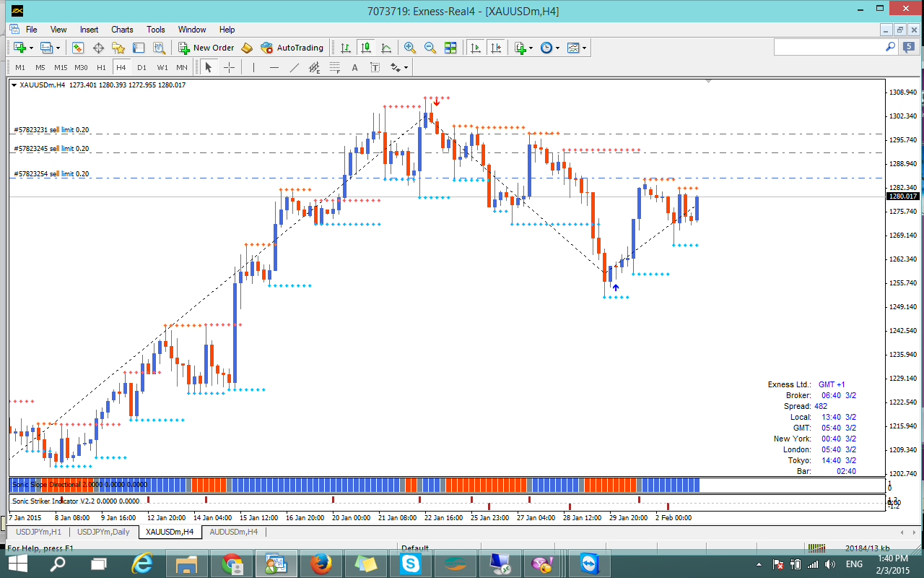Image resolution: width=924 pixels, height=578 pixels.
Task: Draw a horizontal line tool
Action: (274, 67)
